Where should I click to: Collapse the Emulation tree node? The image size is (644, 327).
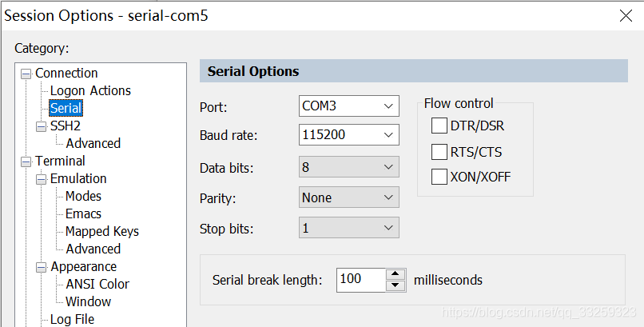pos(42,179)
